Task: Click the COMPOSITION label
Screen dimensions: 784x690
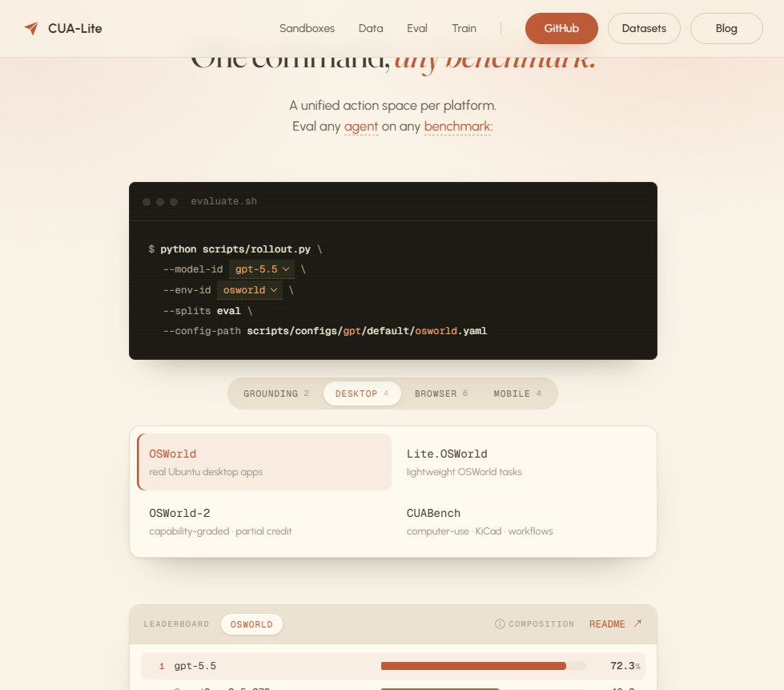Action: pos(541,624)
